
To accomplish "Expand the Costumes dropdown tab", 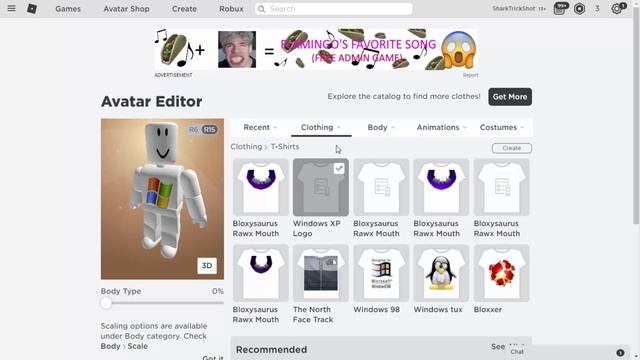I will tap(502, 127).
